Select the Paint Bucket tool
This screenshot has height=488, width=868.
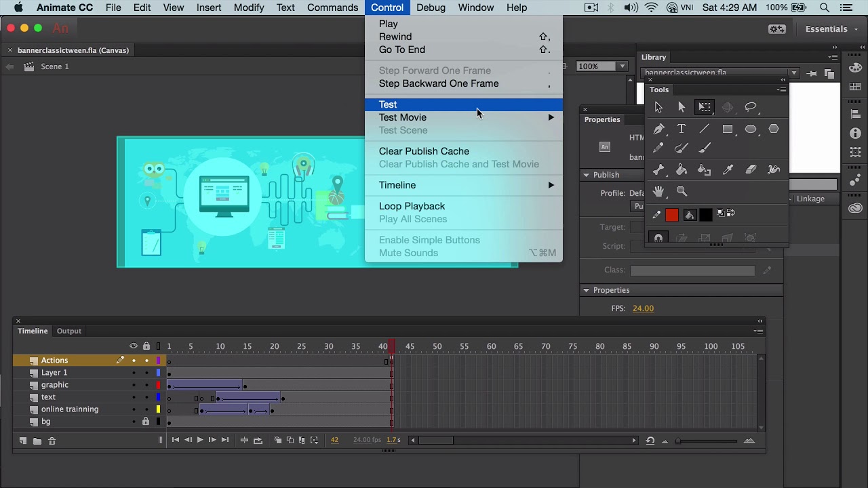point(682,170)
